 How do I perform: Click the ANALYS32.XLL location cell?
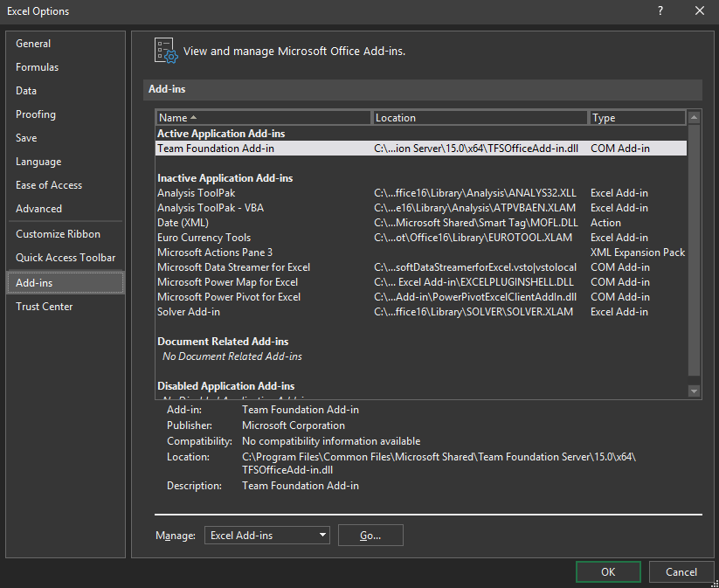pos(475,193)
